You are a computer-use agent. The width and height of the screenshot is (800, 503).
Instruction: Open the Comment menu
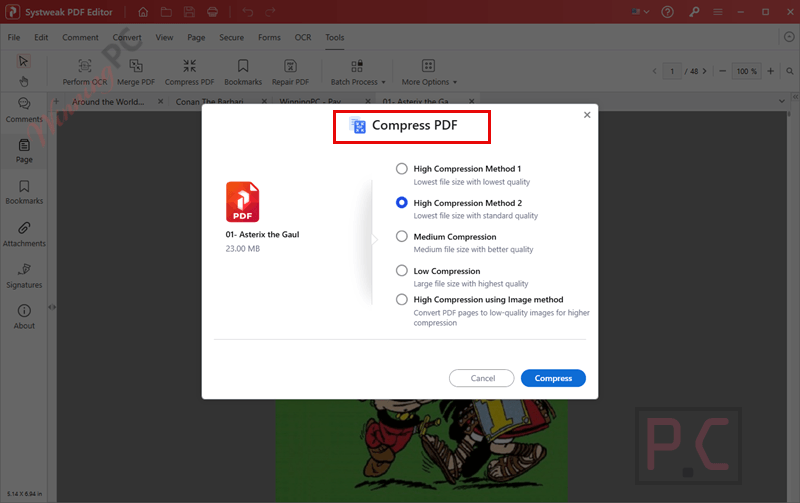tap(80, 38)
